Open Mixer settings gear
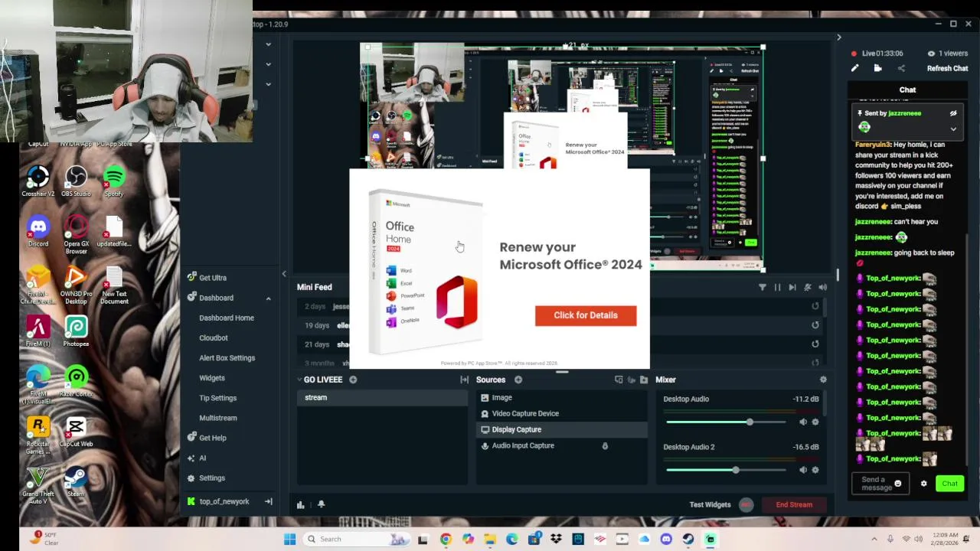Screen dimensions: 980x551 [823, 380]
